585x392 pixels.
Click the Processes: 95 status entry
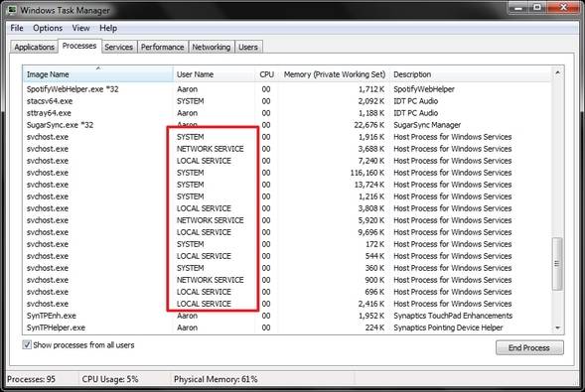click(32, 379)
